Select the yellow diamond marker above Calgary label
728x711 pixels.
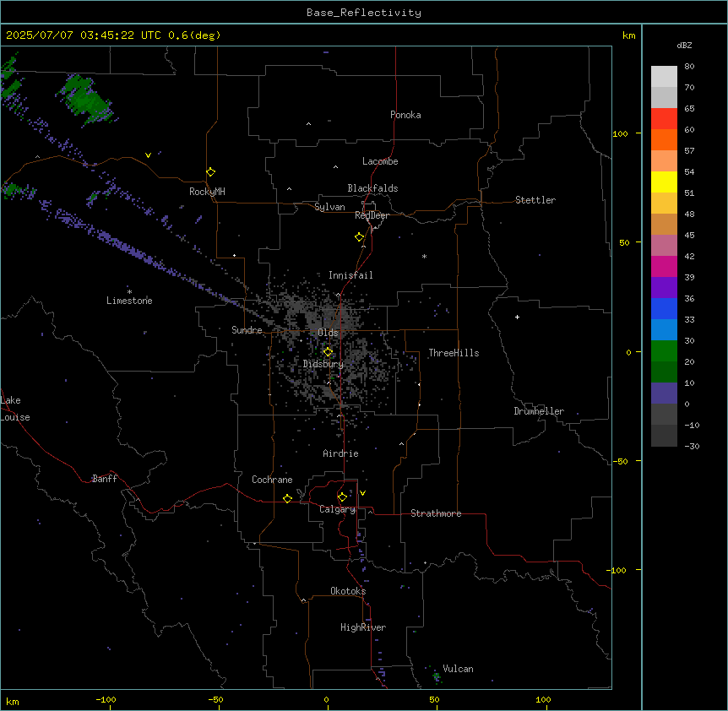pyautogui.click(x=342, y=497)
